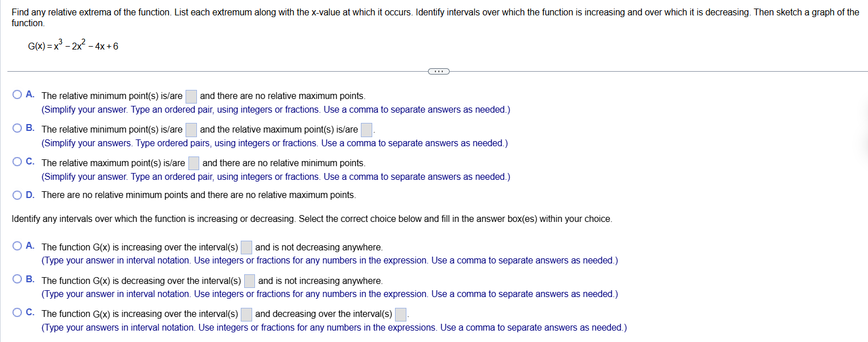Click the scrollbar on the right edge
The image size is (868, 342).
click(865, 171)
